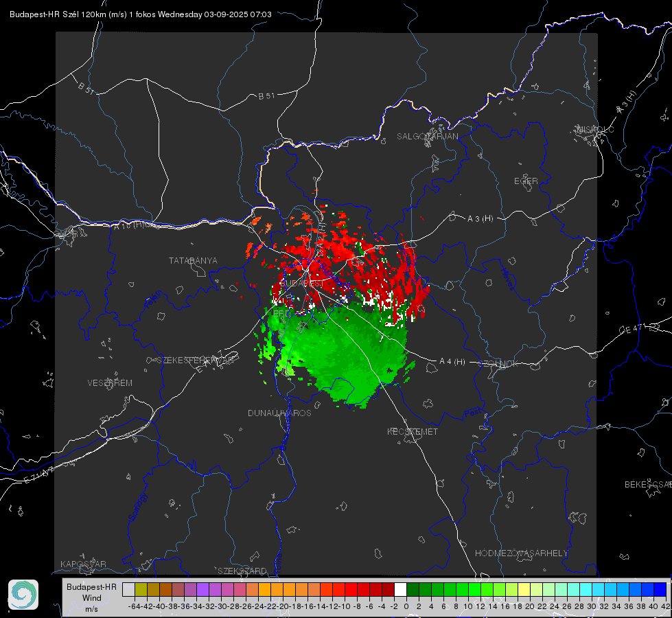Click the VESZPRÉM city label
Image resolution: width=672 pixels, height=618 pixels.
[110, 382]
